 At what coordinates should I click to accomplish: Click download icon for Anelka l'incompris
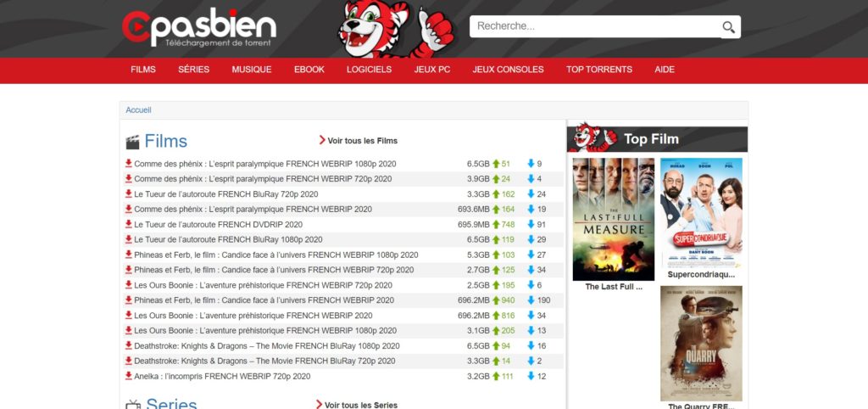point(129,376)
